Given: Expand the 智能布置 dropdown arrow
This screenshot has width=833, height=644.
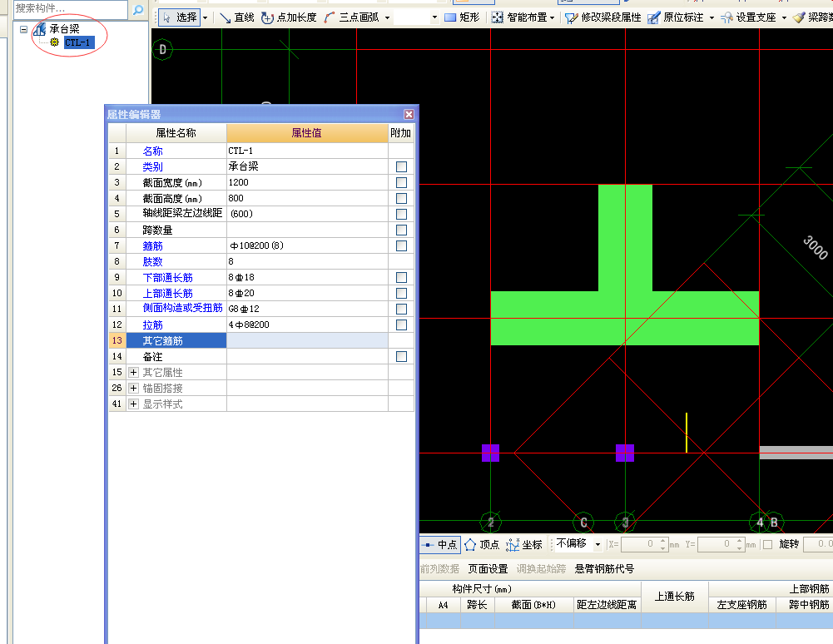Looking at the screenshot, I should point(553,17).
